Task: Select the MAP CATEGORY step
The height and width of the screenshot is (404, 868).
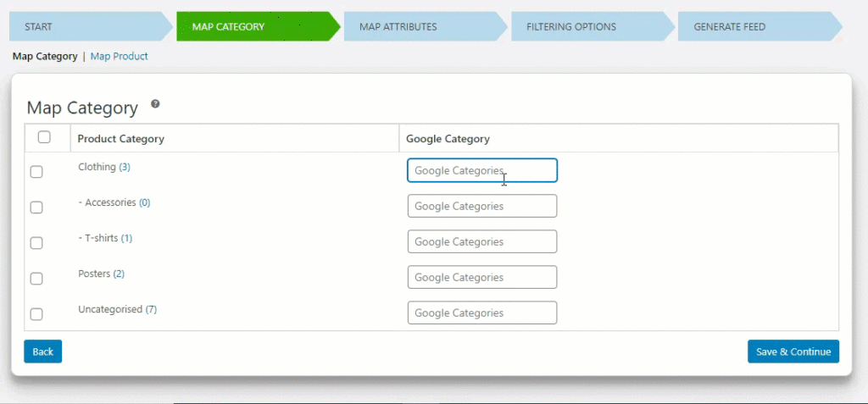Action: (258, 26)
